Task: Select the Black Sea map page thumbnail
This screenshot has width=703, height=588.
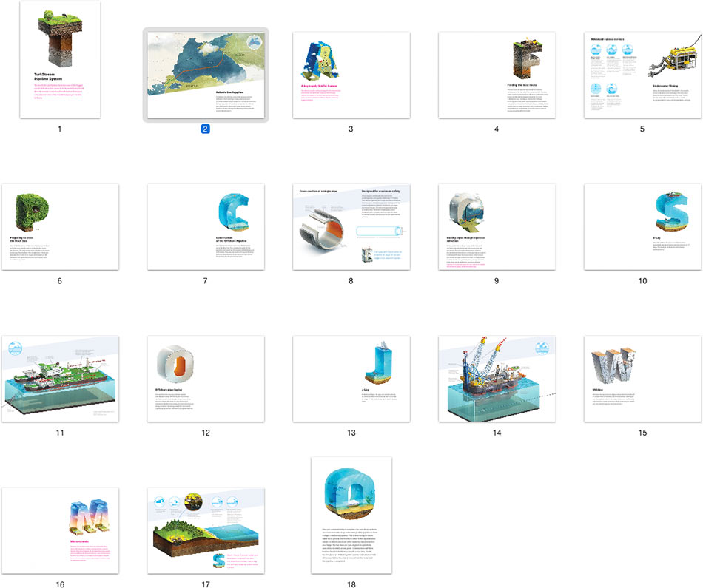Action: 206,74
